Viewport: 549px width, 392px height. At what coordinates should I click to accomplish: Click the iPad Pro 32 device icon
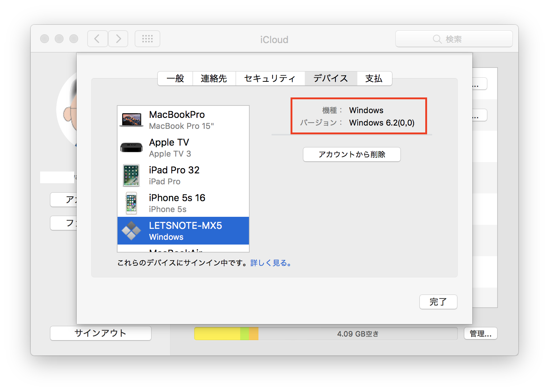pyautogui.click(x=131, y=175)
